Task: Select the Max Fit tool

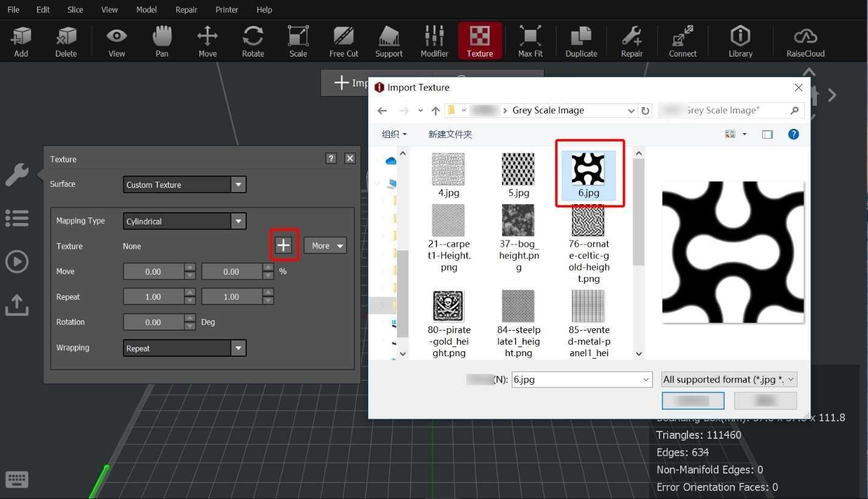Action: [x=530, y=40]
